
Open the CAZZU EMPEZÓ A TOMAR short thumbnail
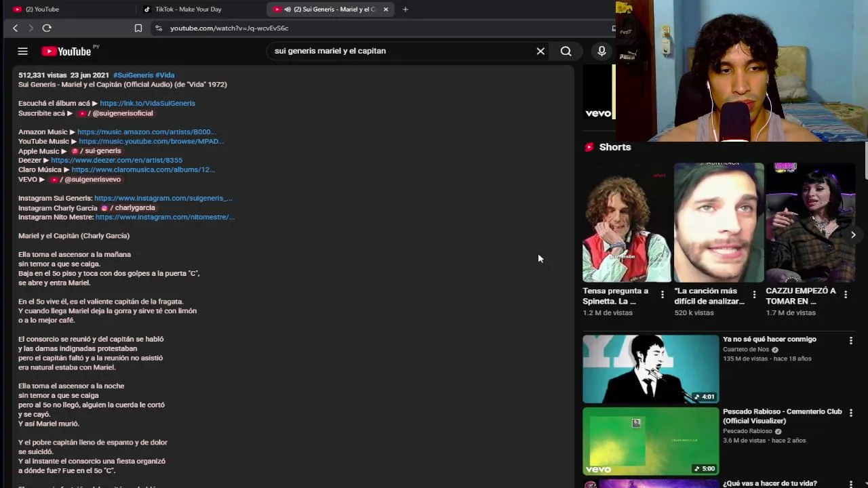pos(810,222)
